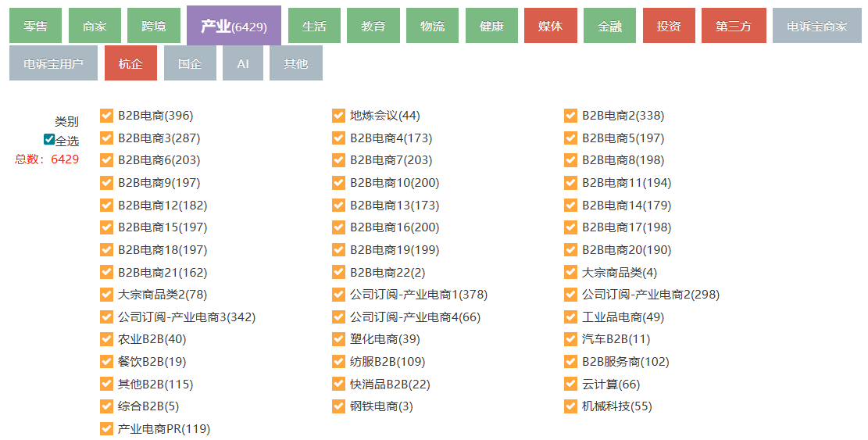Open the 电诉宝商家 tab
The height and width of the screenshot is (440, 868).
click(x=816, y=26)
